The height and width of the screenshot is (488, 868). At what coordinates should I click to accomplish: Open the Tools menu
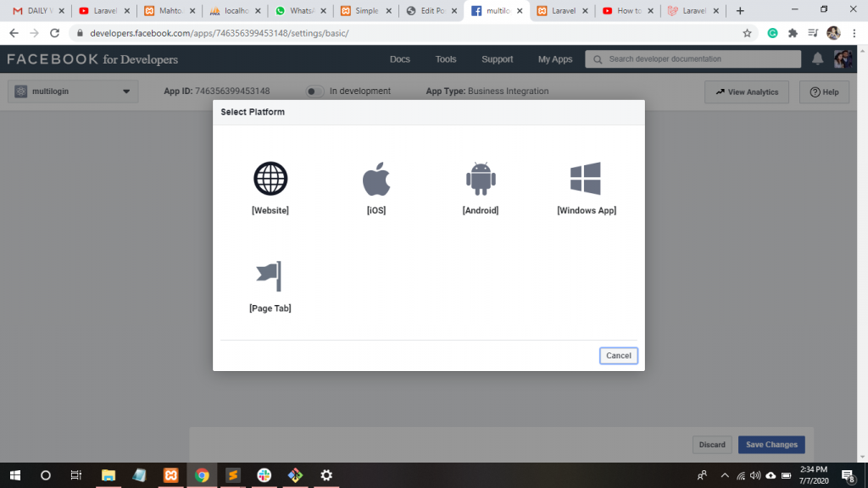(446, 59)
